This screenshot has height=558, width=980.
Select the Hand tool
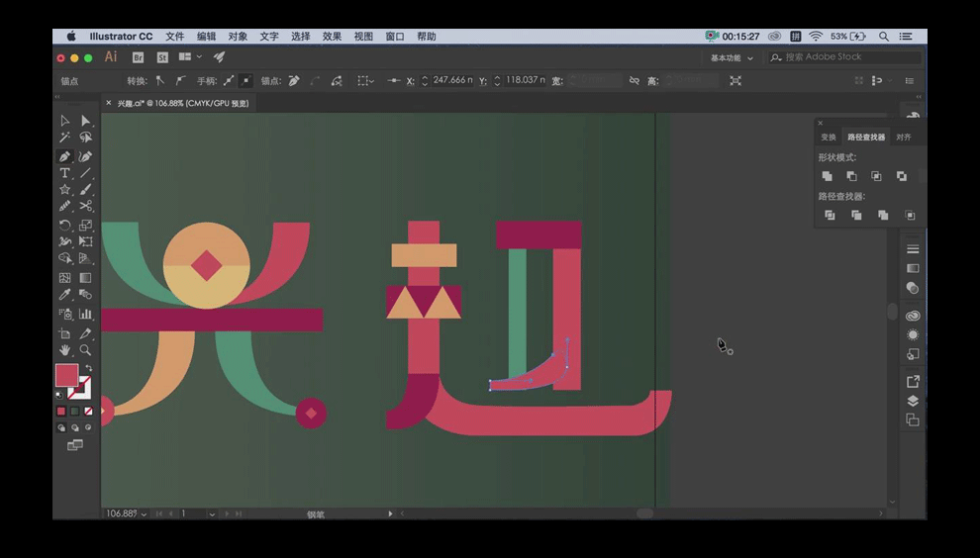[65, 350]
